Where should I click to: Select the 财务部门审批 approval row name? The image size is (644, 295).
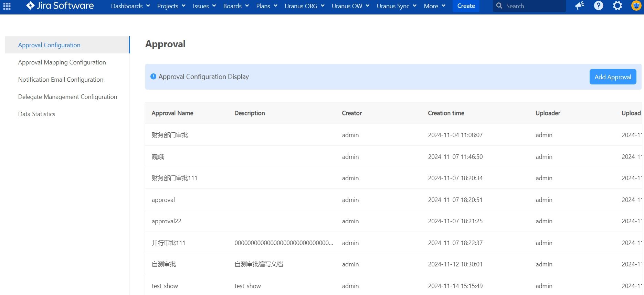click(170, 135)
